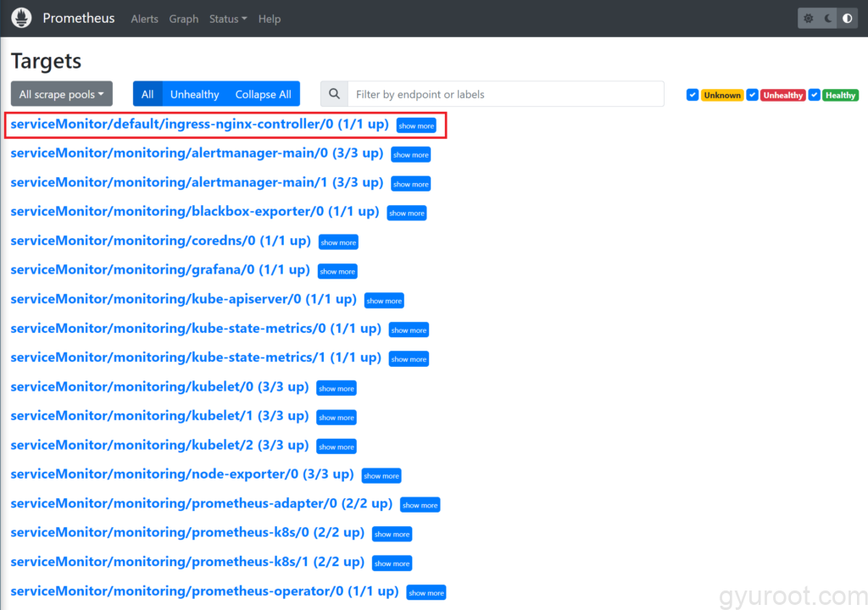Show more for kubelet/2
868x610 pixels.
336,446
